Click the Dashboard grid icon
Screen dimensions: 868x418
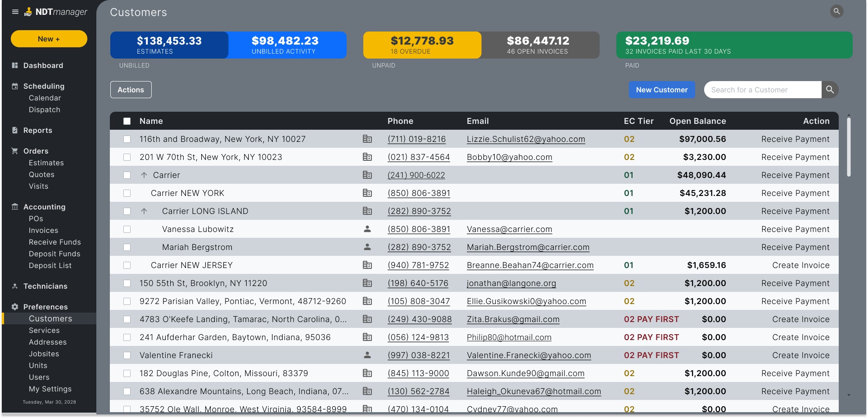coord(15,65)
